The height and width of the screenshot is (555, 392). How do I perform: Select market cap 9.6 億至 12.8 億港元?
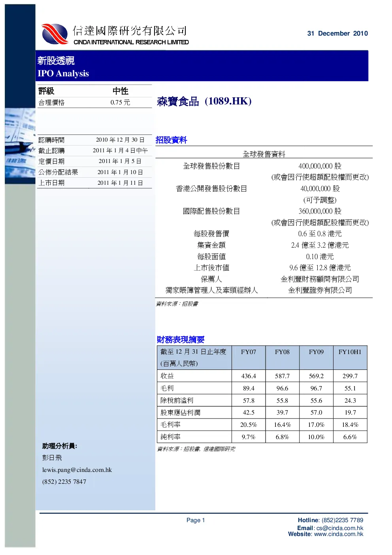pyautogui.click(x=320, y=268)
